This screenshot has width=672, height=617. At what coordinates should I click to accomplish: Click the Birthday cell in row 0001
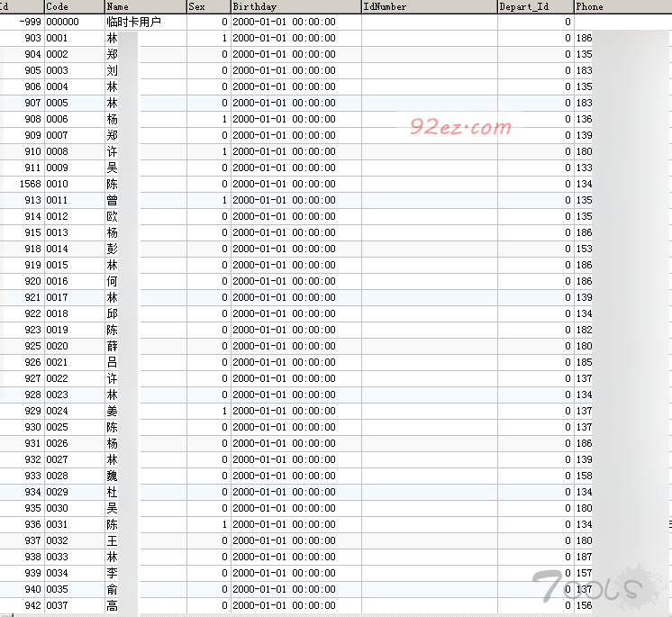[296, 38]
